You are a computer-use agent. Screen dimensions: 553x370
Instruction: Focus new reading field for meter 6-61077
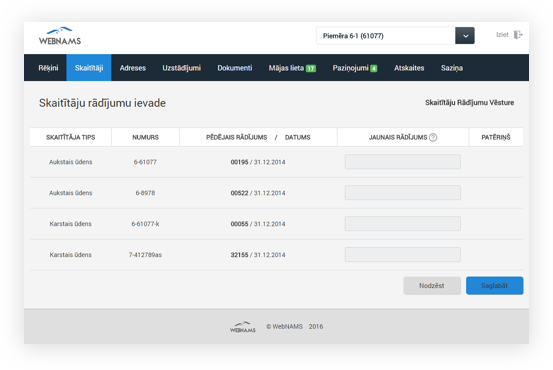[x=403, y=162]
